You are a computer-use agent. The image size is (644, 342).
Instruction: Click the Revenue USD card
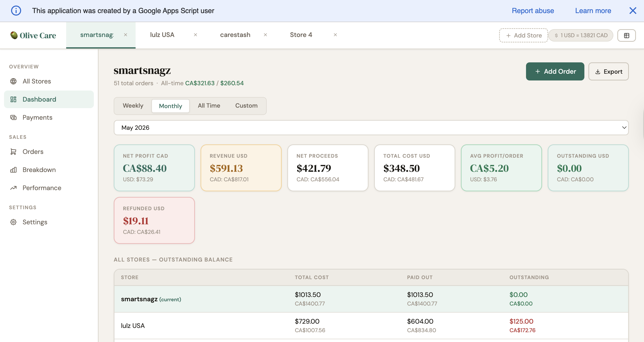(241, 168)
